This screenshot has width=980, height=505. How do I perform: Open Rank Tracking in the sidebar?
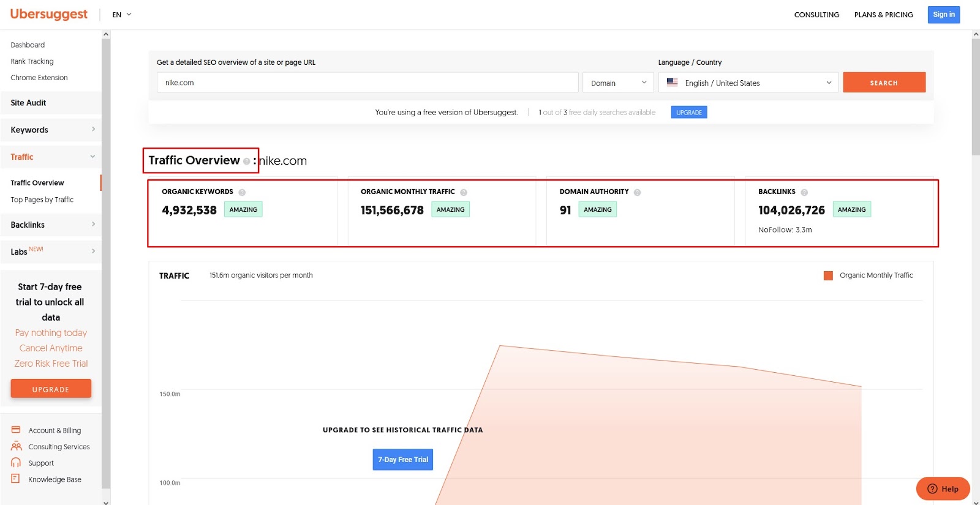click(32, 61)
